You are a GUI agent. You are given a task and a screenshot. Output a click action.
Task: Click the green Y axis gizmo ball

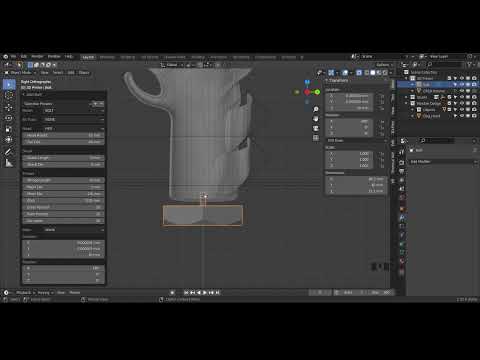[317, 92]
